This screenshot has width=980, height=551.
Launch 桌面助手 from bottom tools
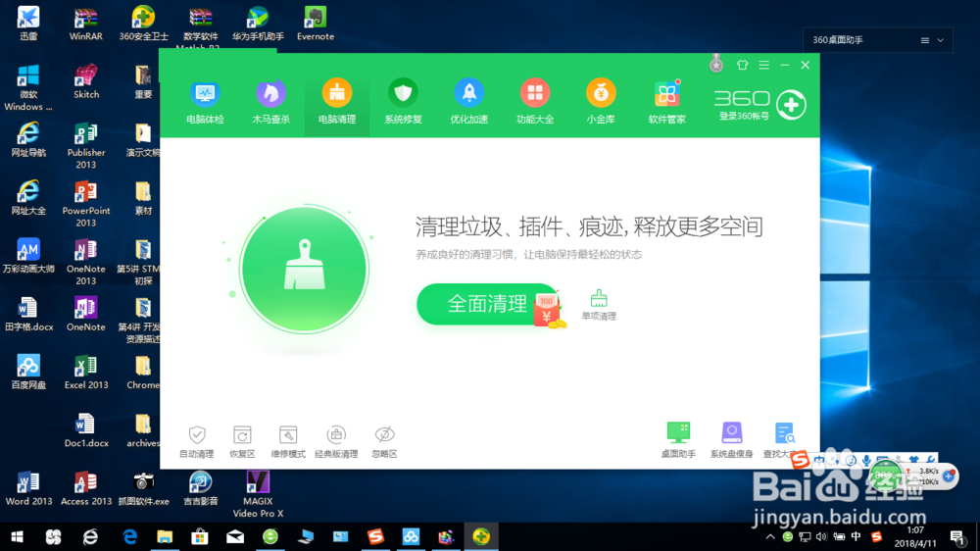pos(678,440)
